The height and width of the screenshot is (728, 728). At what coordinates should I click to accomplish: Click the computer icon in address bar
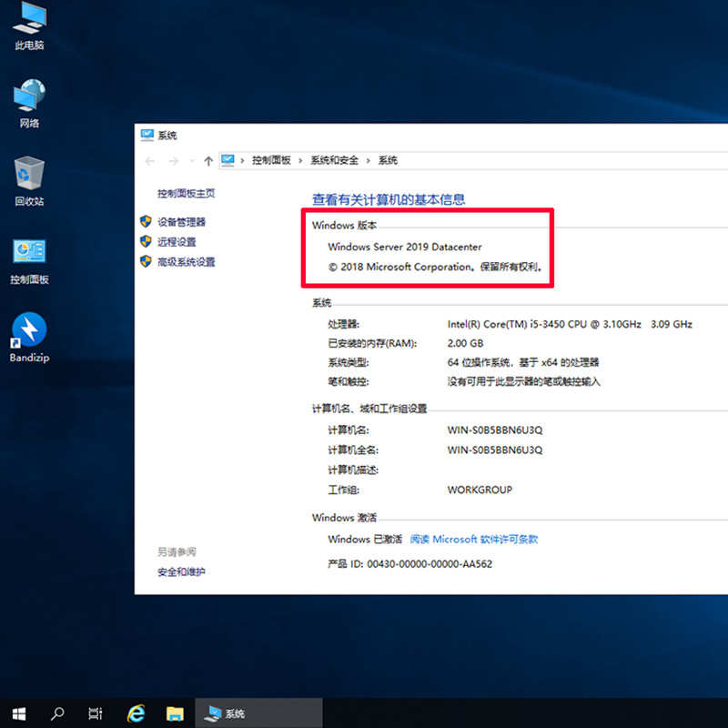tap(228, 160)
